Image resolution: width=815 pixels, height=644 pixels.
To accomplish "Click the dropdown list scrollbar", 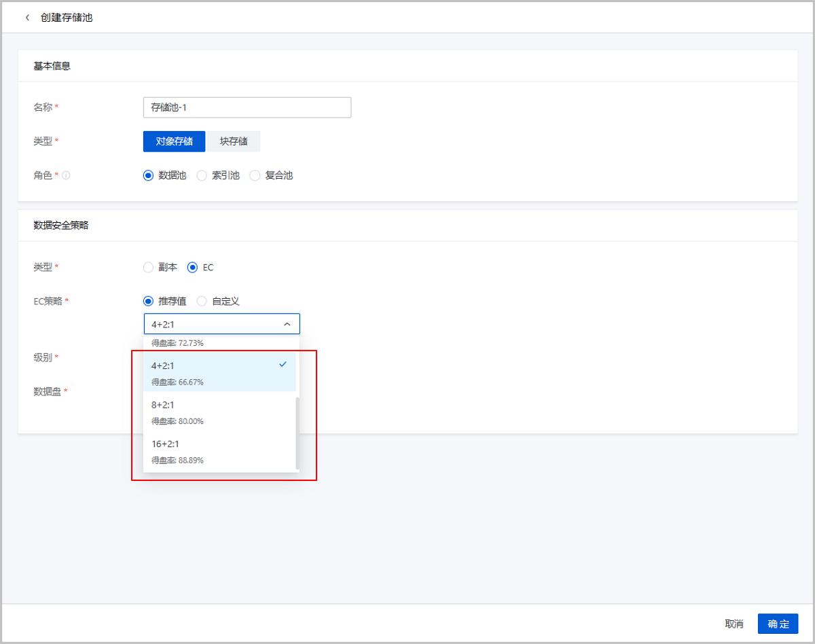I will [x=297, y=433].
